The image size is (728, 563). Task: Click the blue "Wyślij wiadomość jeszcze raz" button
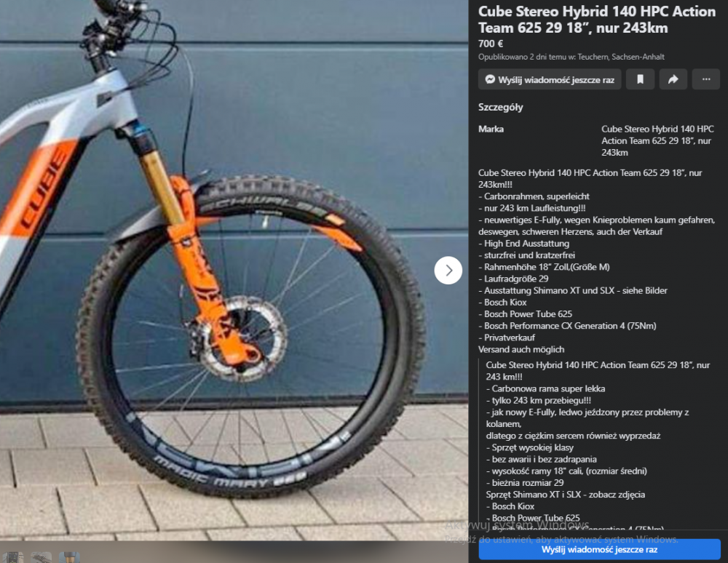tap(599, 550)
